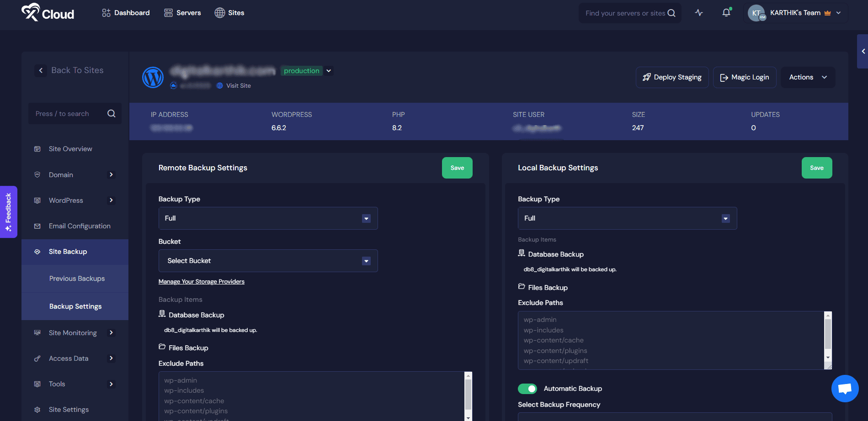The height and width of the screenshot is (421, 868).
Task: Click remote Exclude Paths text area
Action: coord(311,396)
